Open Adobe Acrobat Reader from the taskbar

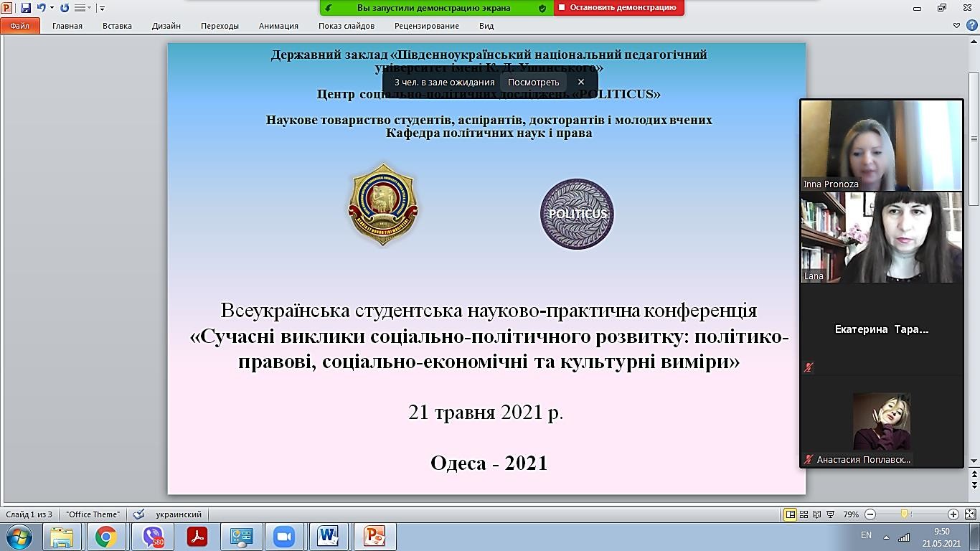coord(197,537)
